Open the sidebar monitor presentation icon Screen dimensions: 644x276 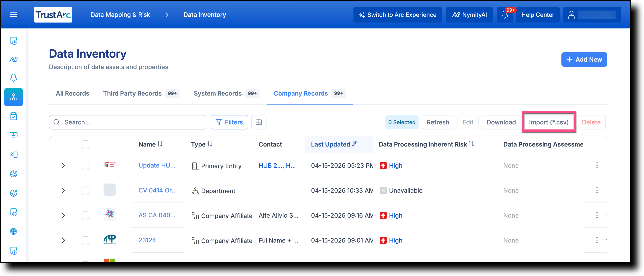(x=14, y=135)
